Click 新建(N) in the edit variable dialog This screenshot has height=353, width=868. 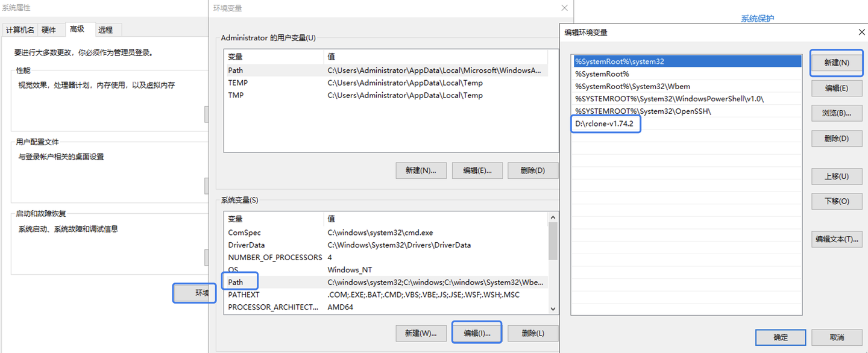837,63
